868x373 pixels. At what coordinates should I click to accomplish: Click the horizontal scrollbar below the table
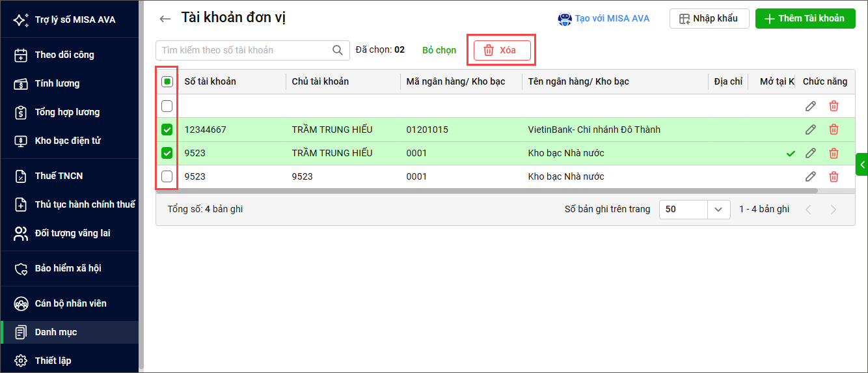[x=495, y=191]
